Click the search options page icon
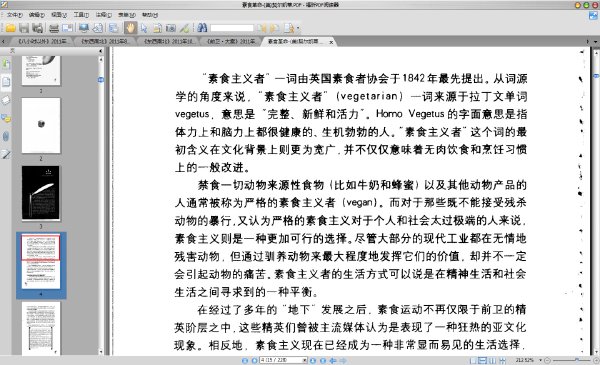Image resolution: width=600 pixels, height=365 pixels. [x=289, y=28]
